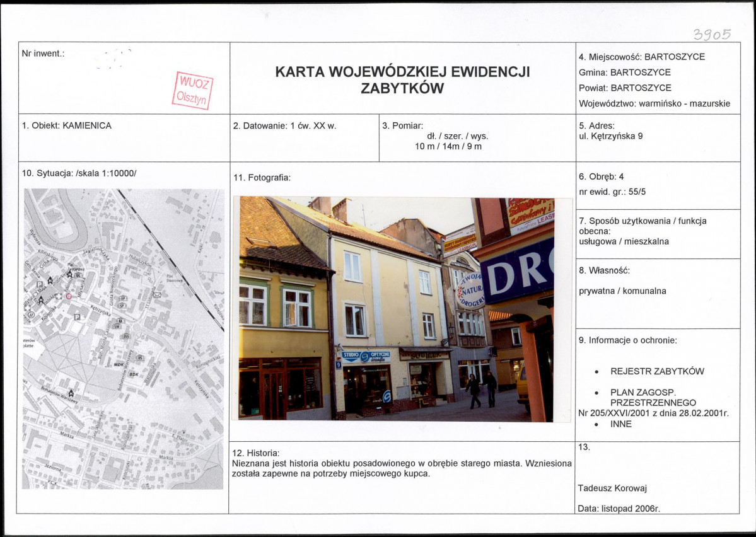The image size is (756, 537).
Task: Select the "Nr inwent.:" label
Action: pyautogui.click(x=43, y=54)
